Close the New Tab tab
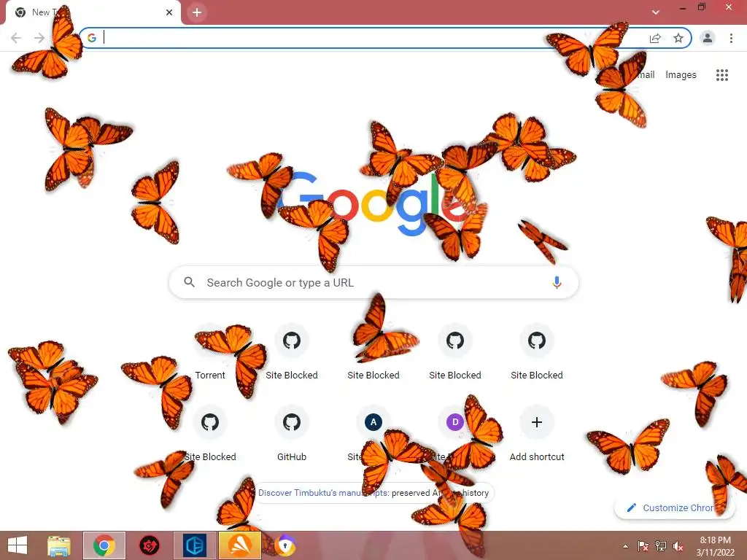 click(x=169, y=12)
